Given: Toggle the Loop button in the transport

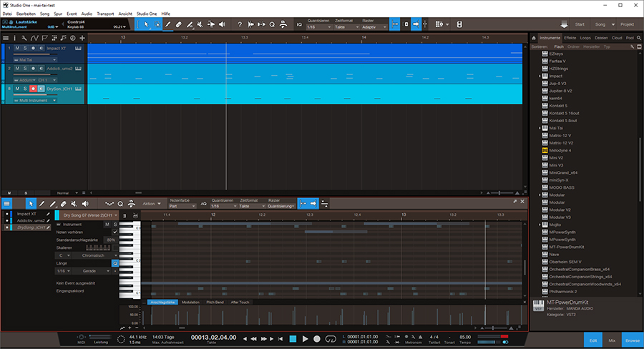Looking at the screenshot, I should (x=331, y=339).
